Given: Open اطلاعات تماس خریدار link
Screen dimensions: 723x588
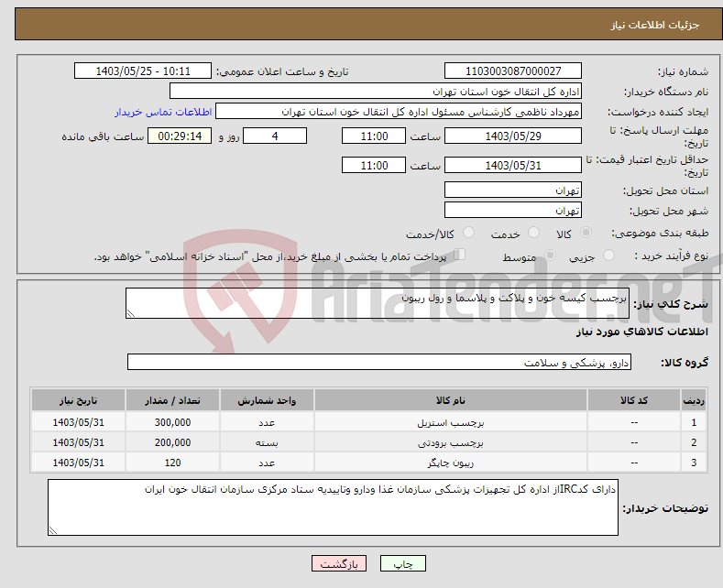Looking at the screenshot, I should click(x=163, y=112).
